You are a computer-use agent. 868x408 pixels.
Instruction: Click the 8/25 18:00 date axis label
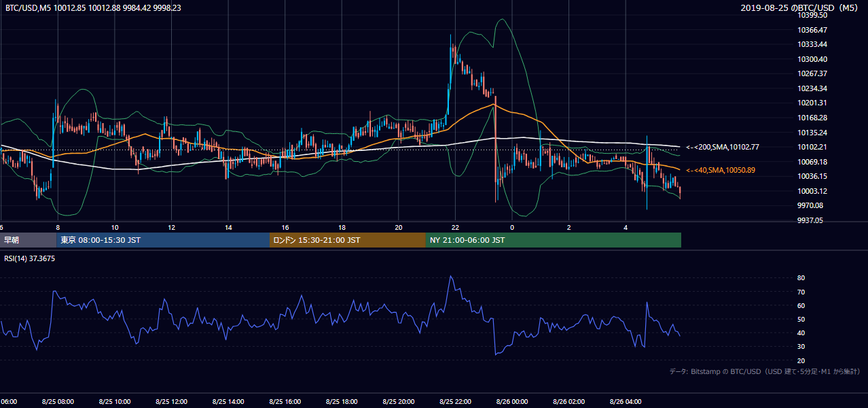pyautogui.click(x=342, y=402)
